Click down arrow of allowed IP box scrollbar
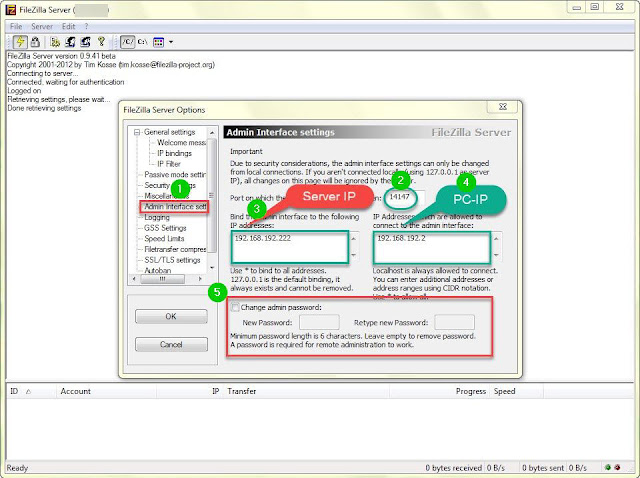Image resolution: width=640 pixels, height=478 pixels. coord(496,255)
